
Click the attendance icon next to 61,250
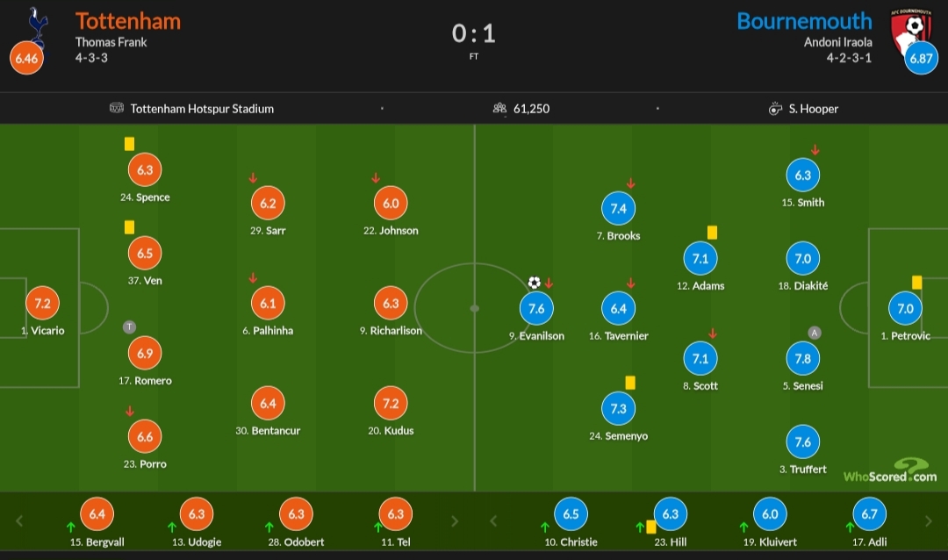click(499, 109)
